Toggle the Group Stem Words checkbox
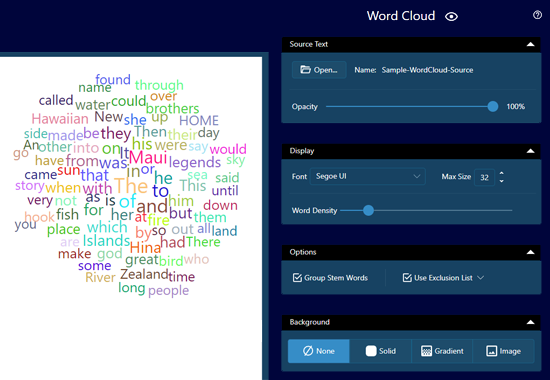550x380 pixels. (x=297, y=278)
